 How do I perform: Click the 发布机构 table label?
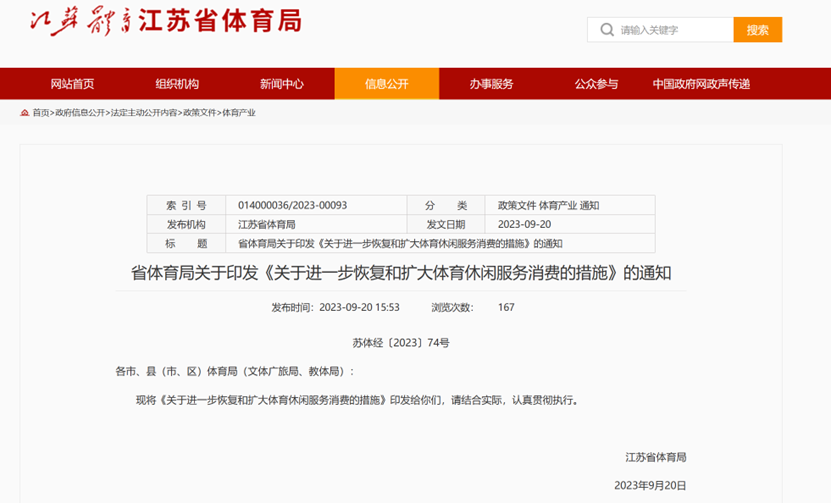(186, 224)
